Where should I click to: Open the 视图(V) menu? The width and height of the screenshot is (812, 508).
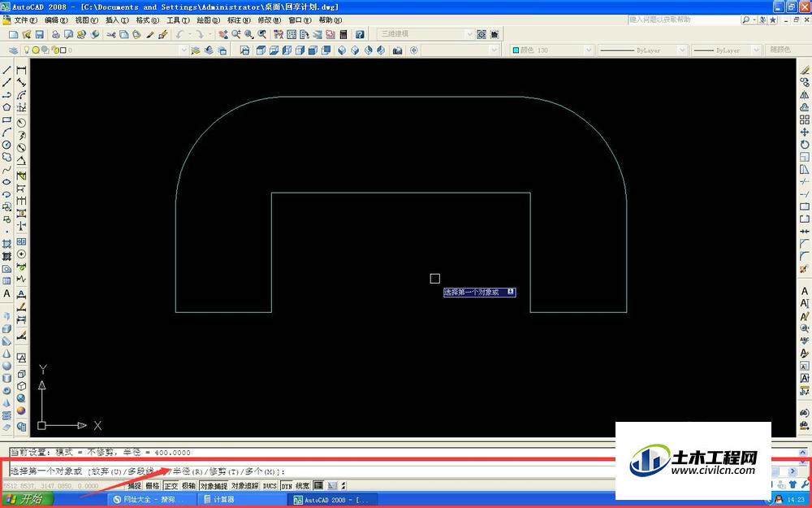tap(87, 20)
